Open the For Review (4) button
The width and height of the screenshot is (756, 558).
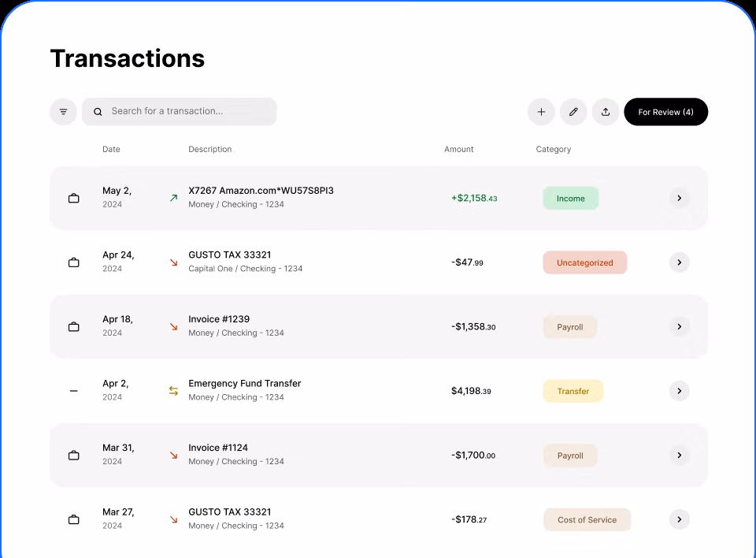[665, 112]
